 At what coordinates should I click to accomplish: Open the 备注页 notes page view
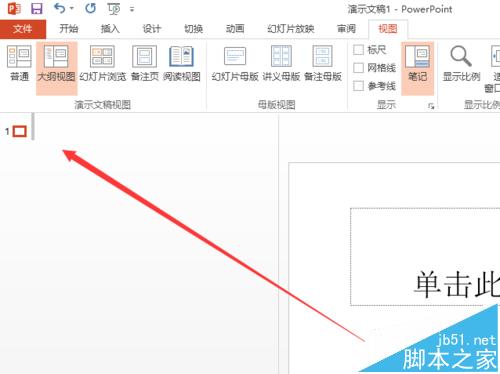coord(145,63)
